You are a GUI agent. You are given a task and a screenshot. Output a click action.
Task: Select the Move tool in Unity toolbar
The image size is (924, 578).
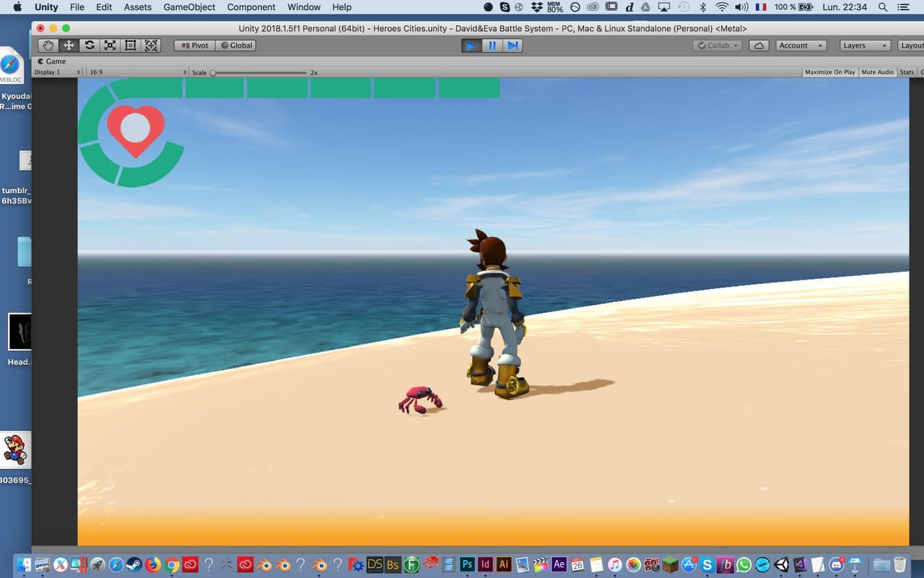coord(69,46)
